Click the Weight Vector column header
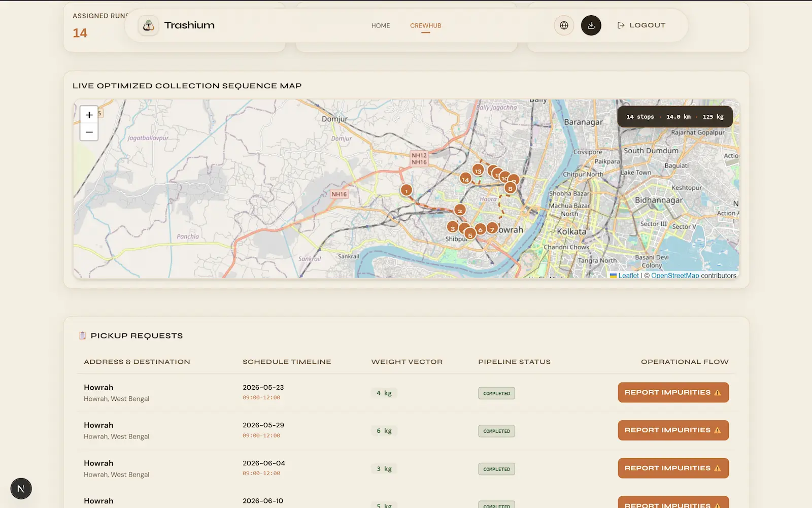 [x=407, y=362]
